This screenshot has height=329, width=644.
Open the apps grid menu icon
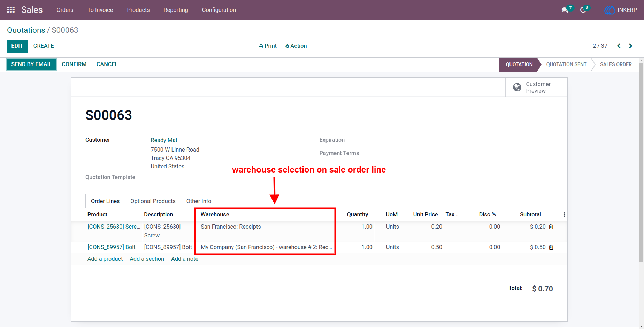pos(11,10)
